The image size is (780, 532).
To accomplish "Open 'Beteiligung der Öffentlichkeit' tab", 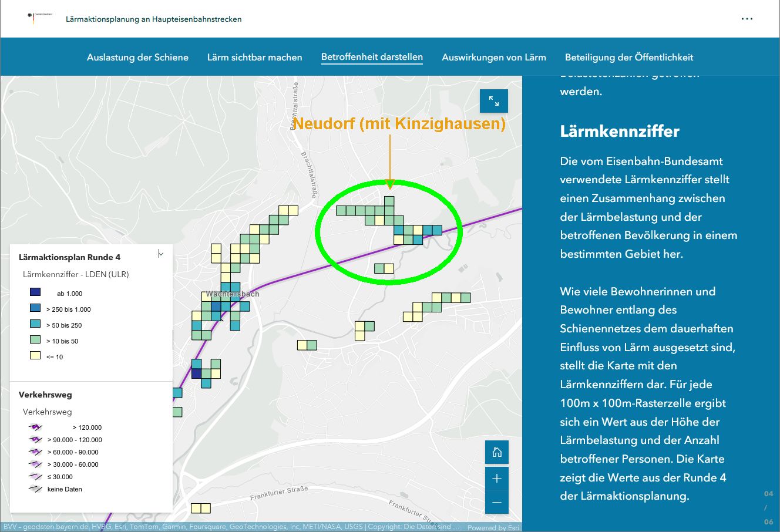I will coord(629,58).
